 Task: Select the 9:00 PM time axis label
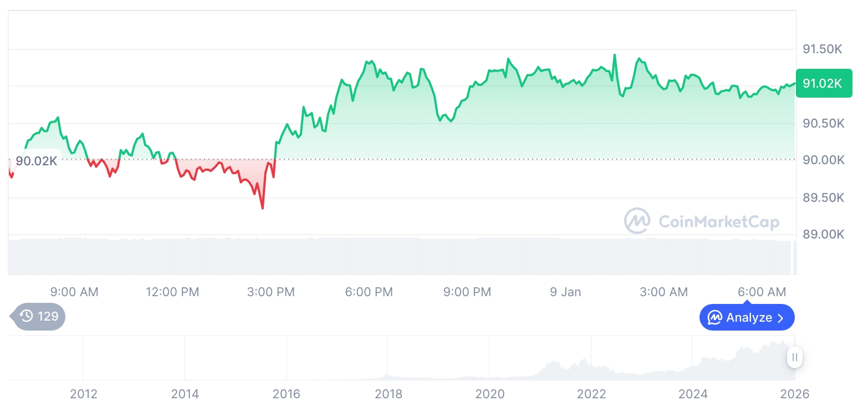point(467,292)
